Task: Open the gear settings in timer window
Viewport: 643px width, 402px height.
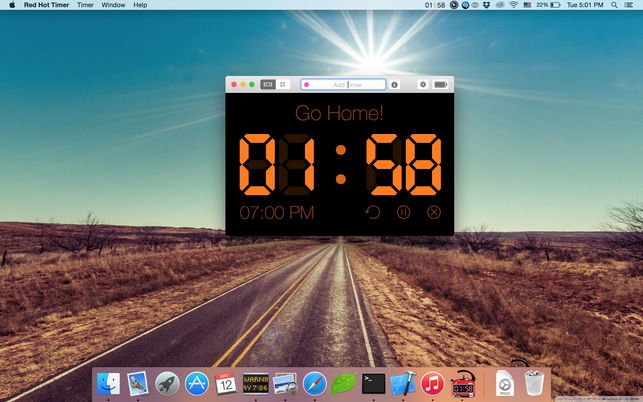Action: click(x=423, y=85)
